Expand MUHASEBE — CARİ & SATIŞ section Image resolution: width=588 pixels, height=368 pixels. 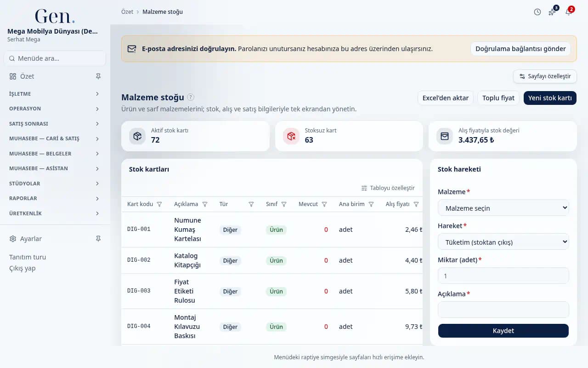pos(55,138)
